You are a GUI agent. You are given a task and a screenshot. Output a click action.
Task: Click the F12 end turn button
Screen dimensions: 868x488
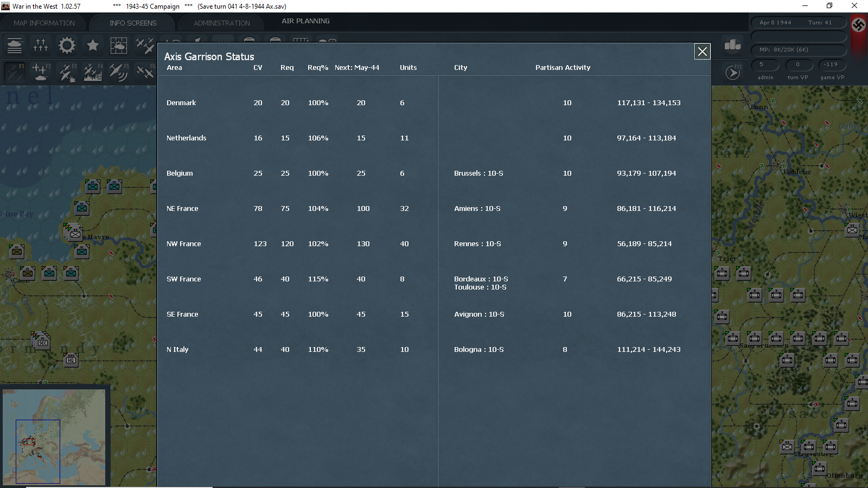[732, 72]
